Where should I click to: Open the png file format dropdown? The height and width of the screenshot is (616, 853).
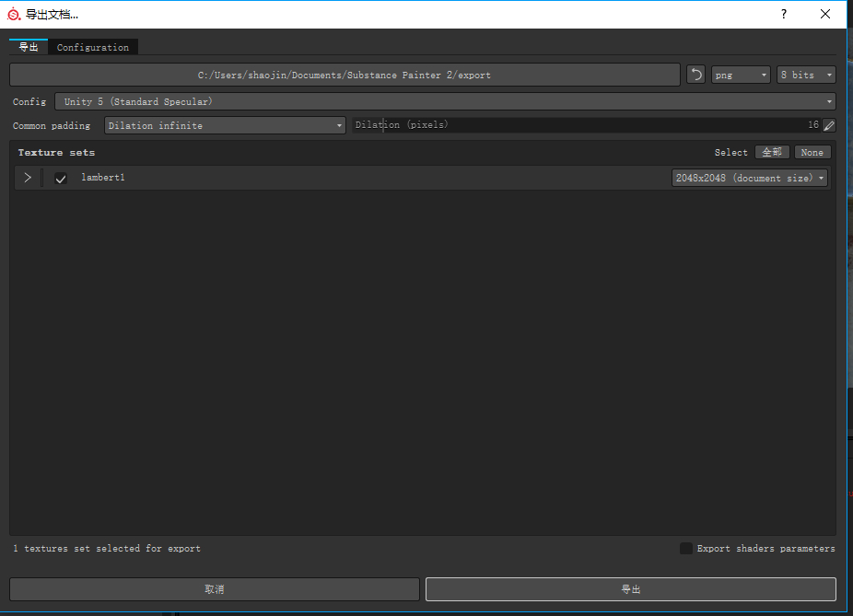click(x=741, y=75)
